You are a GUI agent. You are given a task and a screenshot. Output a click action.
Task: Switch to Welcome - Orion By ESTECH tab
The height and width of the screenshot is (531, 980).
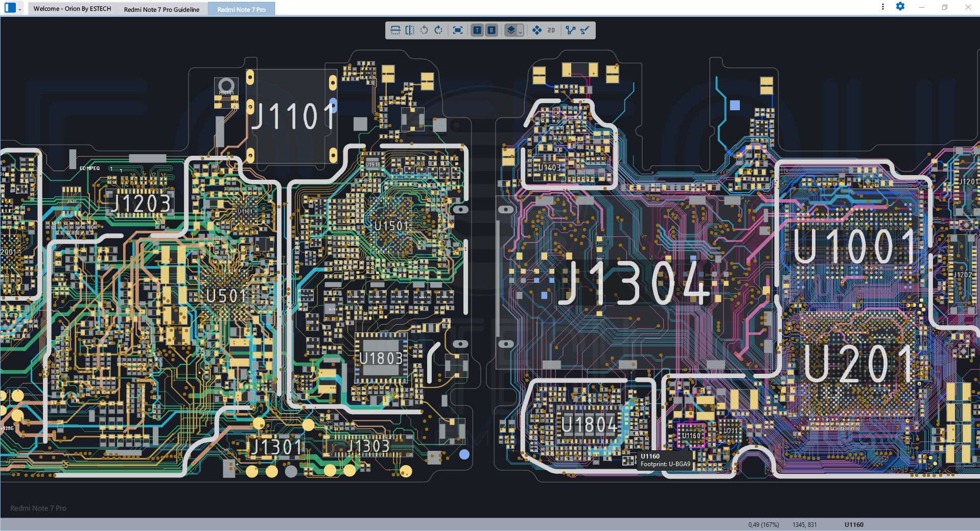tap(72, 9)
